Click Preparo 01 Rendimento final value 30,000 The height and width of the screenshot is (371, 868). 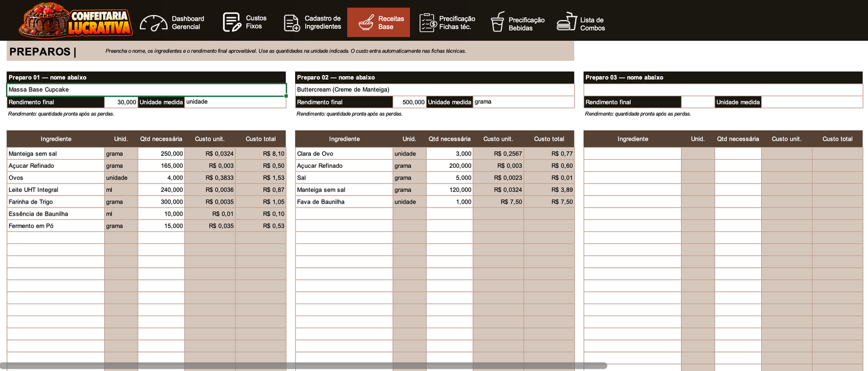tap(121, 102)
